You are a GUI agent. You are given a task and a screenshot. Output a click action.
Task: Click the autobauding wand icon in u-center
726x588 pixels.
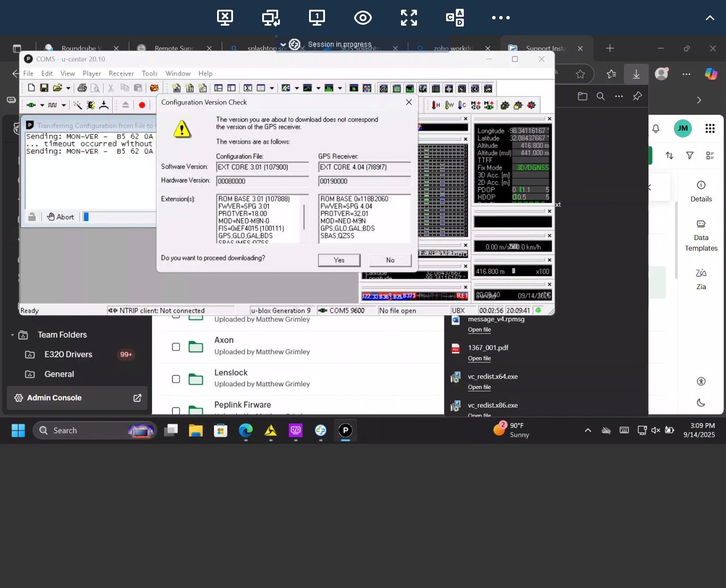77,105
